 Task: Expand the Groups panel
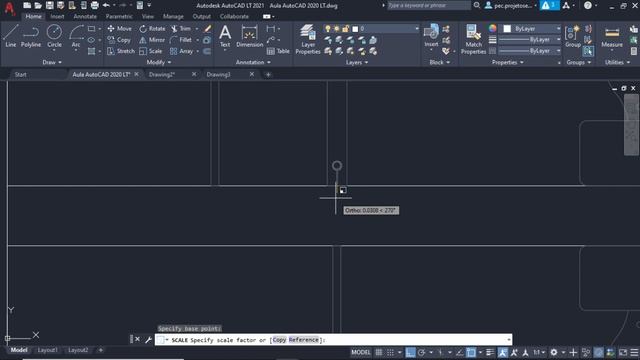578,62
